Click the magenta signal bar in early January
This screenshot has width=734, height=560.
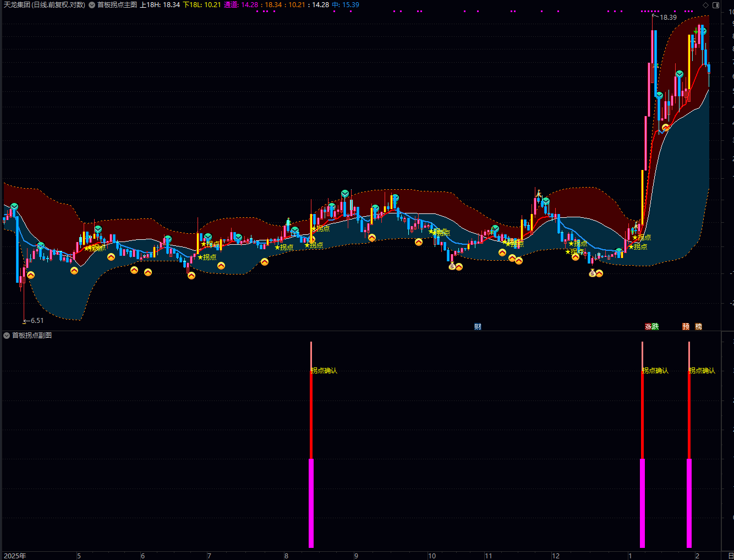tap(642, 503)
